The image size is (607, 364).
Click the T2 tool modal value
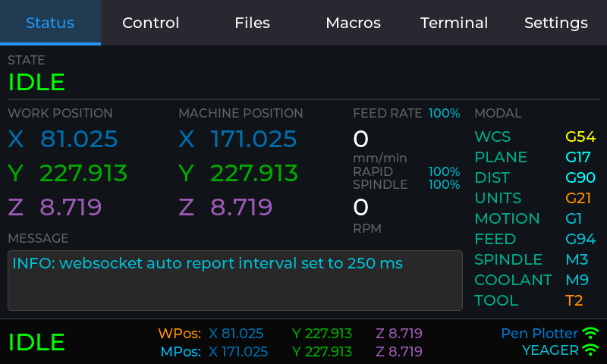coord(574,301)
